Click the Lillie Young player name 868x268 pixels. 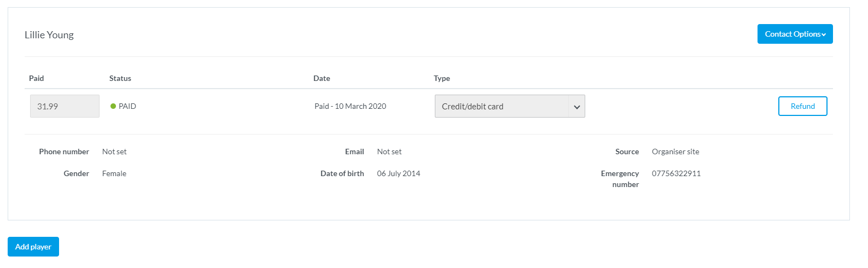49,35
